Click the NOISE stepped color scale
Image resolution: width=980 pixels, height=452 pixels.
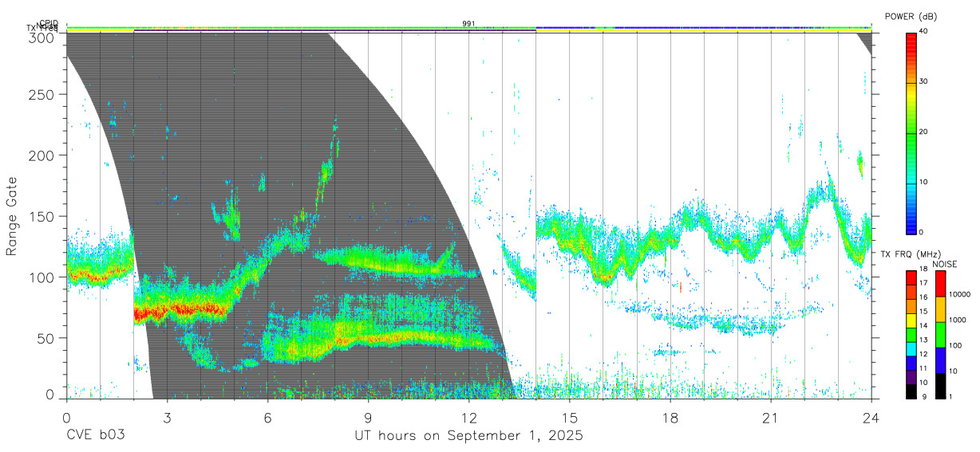click(940, 334)
